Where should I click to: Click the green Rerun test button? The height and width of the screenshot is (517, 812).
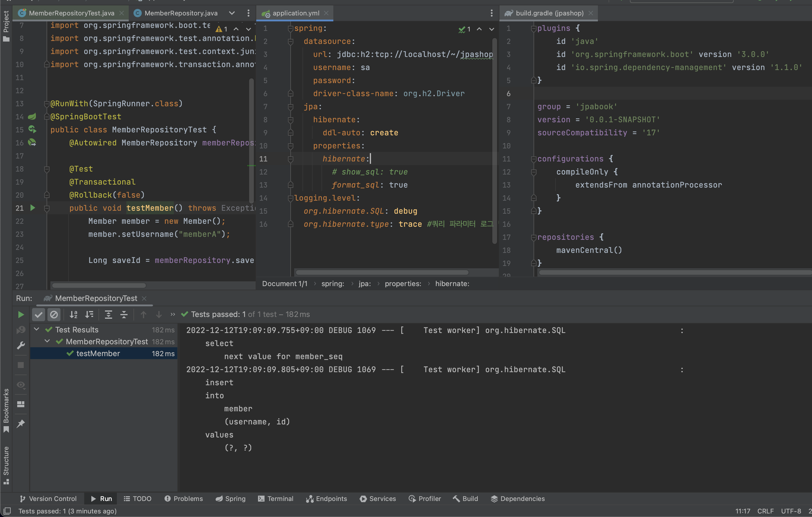point(20,315)
